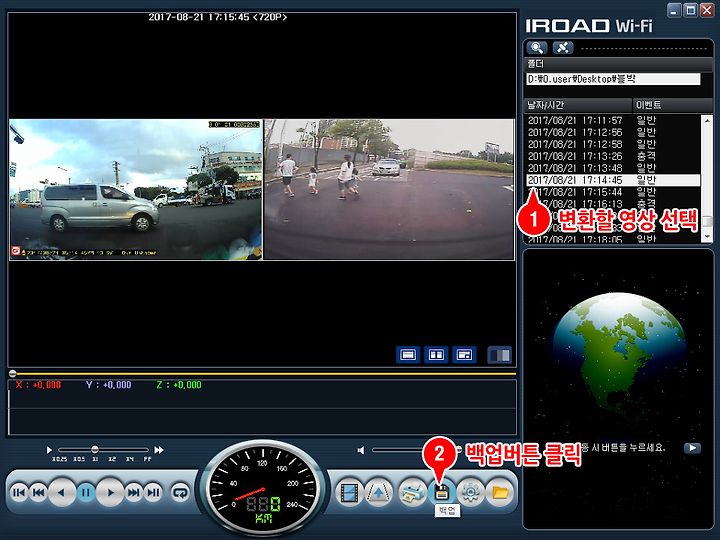Viewport: 720px width, 540px height.
Task: Toggle the repeat loop button
Action: coord(180,493)
